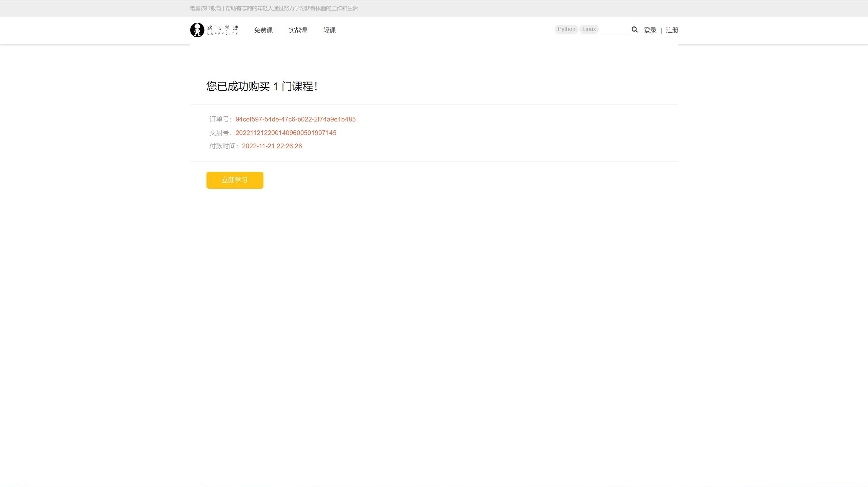
Task: Click the 交易号 label
Action: click(219, 133)
